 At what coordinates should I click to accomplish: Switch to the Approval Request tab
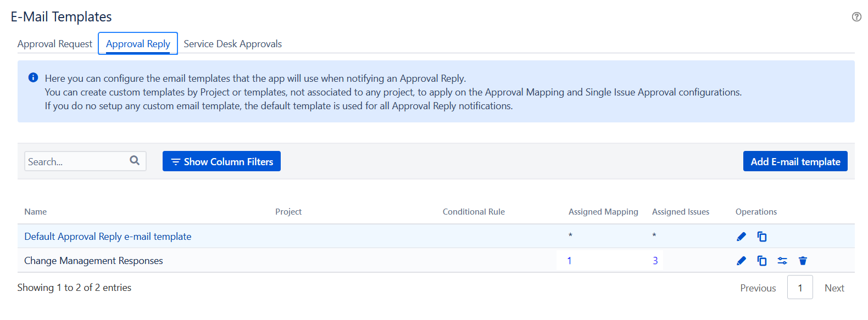(55, 44)
